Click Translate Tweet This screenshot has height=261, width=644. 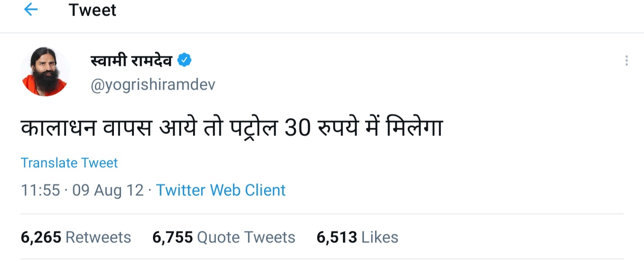69,163
